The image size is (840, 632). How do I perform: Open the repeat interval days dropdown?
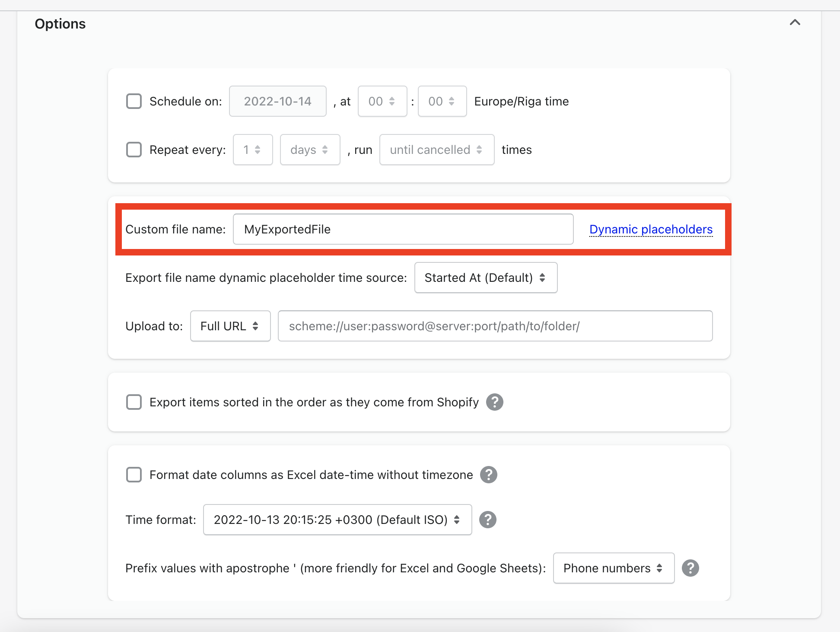point(309,150)
